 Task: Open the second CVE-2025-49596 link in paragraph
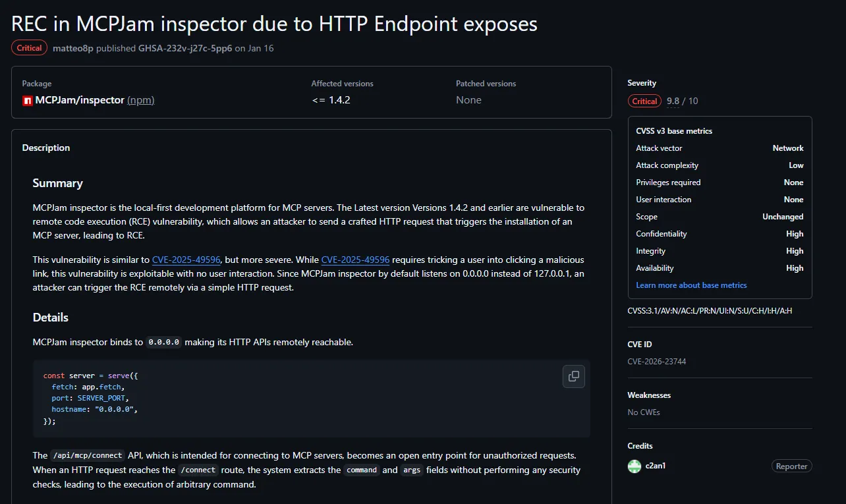click(355, 260)
